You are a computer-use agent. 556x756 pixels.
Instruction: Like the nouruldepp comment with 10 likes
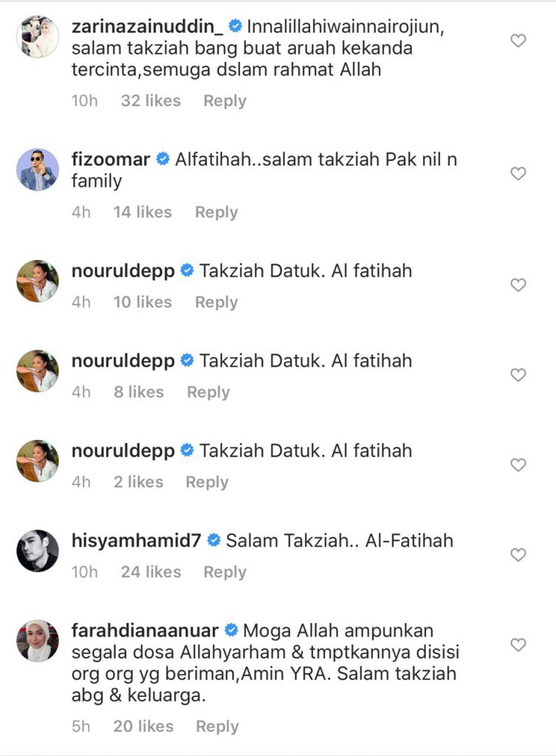point(518,285)
